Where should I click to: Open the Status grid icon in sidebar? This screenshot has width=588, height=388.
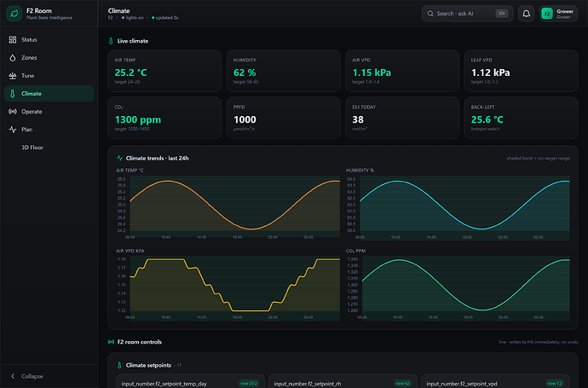[x=13, y=39]
